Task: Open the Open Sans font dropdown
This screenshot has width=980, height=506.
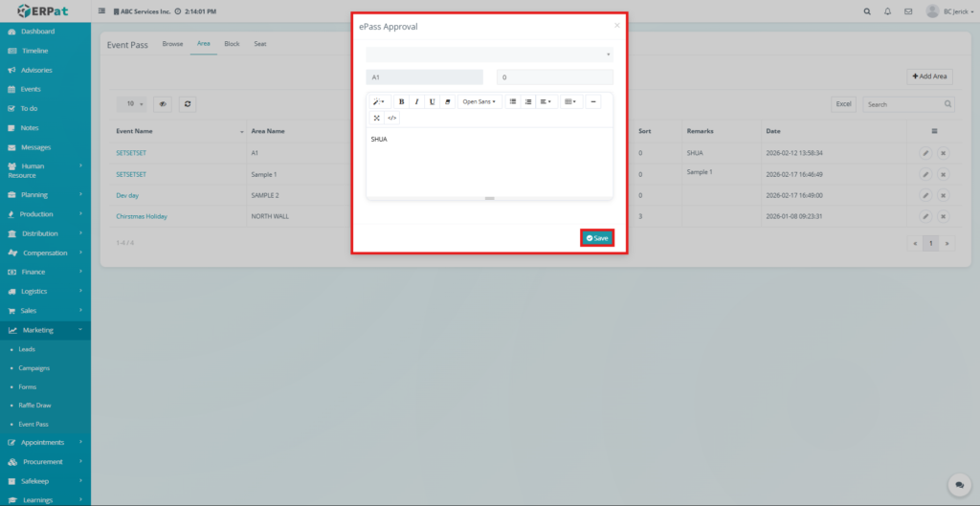Action: pos(479,101)
